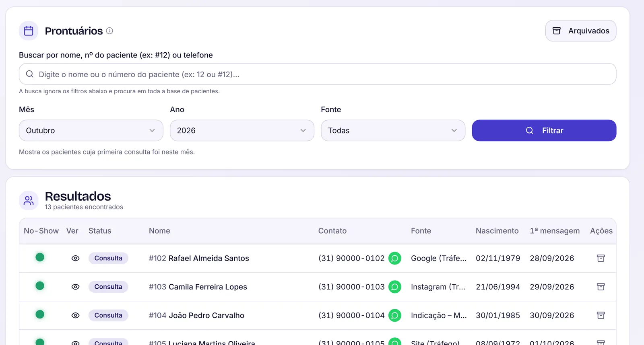Viewport: 644px width, 345px height.
Task: Click birth date 30/01/1985
Action: [x=498, y=315]
